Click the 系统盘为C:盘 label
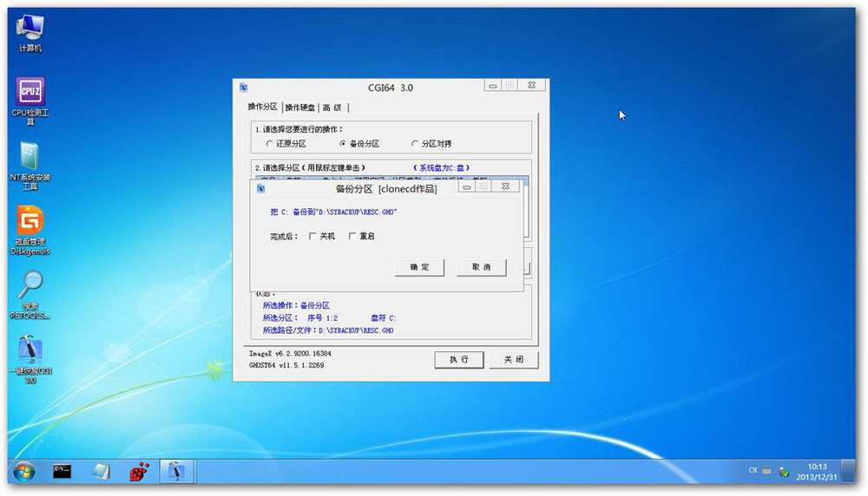Screen dimensions: 868x496 [x=441, y=167]
